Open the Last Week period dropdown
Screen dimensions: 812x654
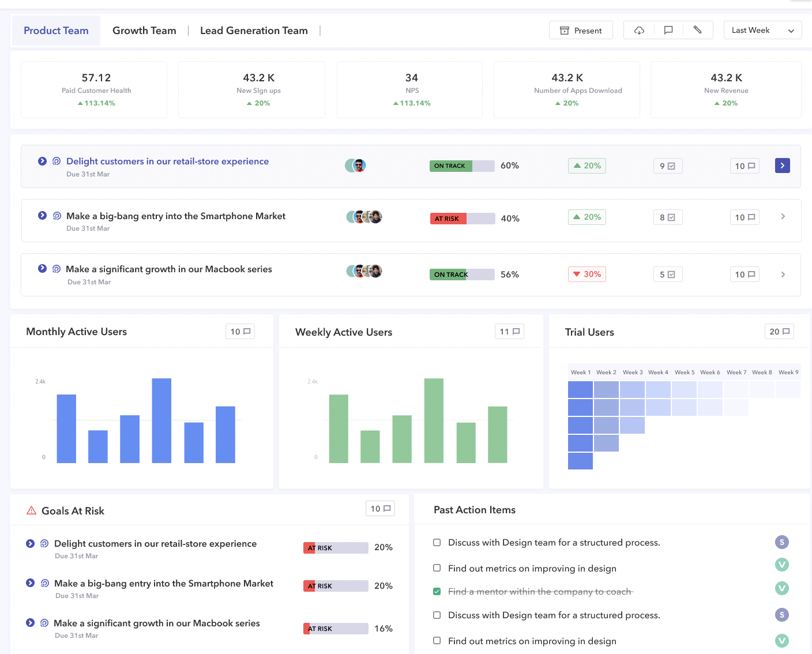(x=762, y=30)
